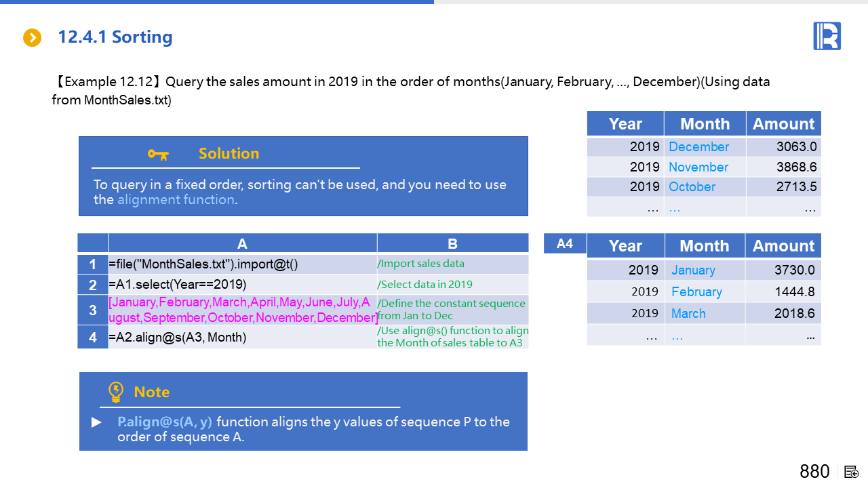Click the pink month sequence cell in row 3
Viewport: 868px width, 488px height.
(x=242, y=310)
